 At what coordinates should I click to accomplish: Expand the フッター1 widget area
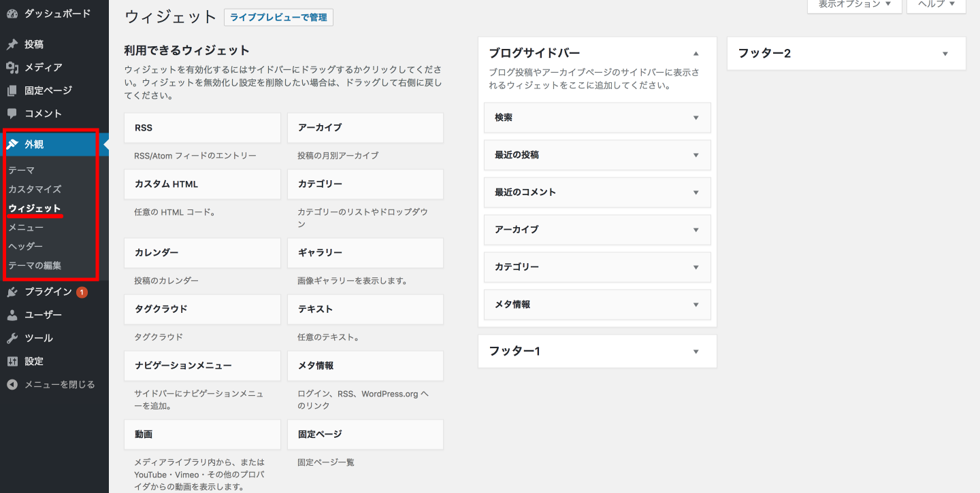[x=696, y=352]
